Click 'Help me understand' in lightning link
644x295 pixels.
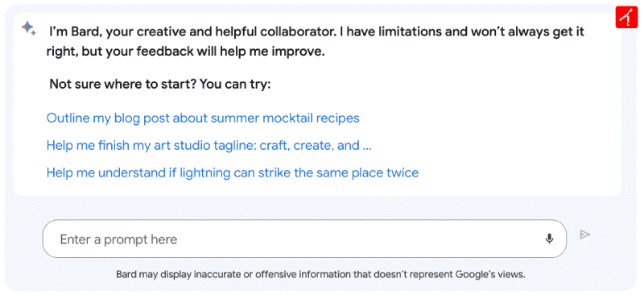tap(105, 172)
